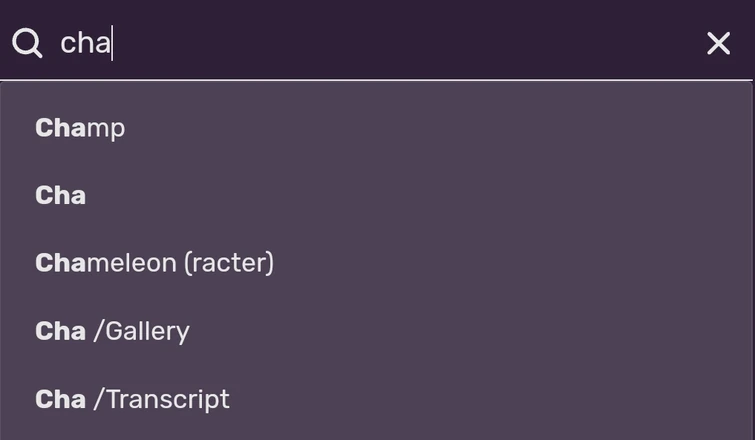
Task: Click the first autocomplete entry, Champ
Action: point(80,128)
